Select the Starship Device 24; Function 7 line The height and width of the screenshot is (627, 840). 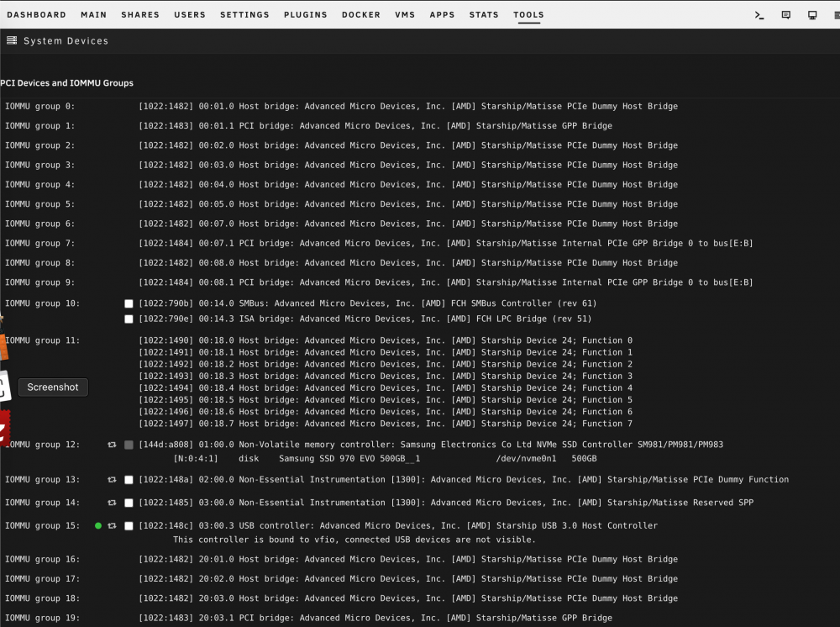[386, 424]
